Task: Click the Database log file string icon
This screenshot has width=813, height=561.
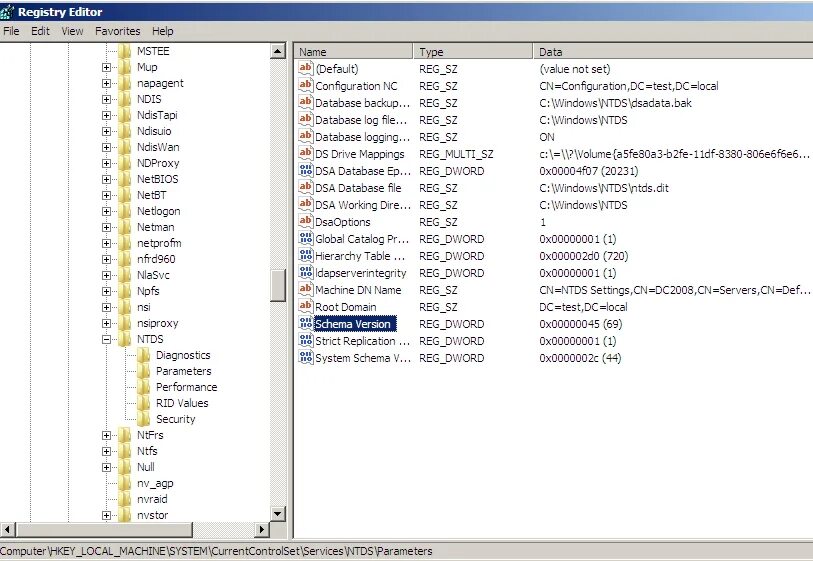Action: click(306, 120)
